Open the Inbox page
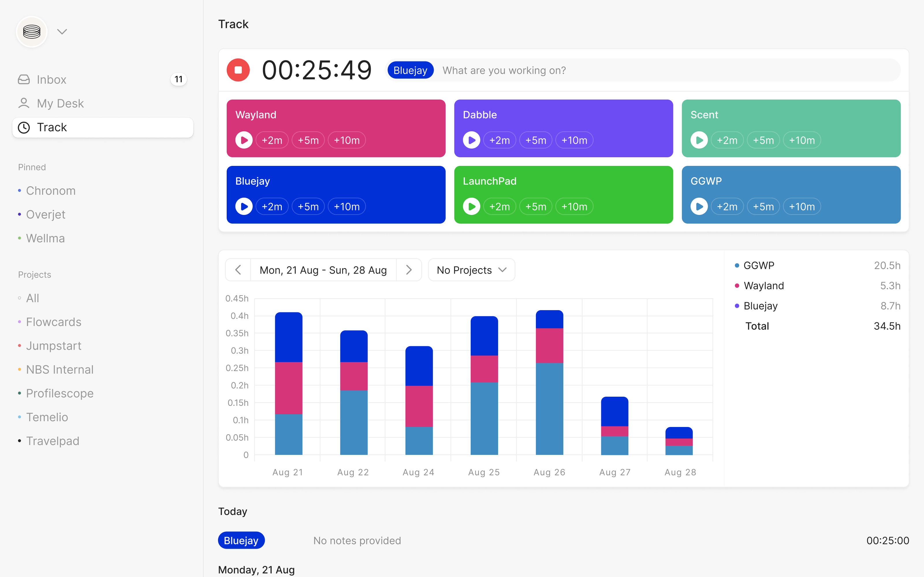Screen dimensions: 924x577 [52, 79]
